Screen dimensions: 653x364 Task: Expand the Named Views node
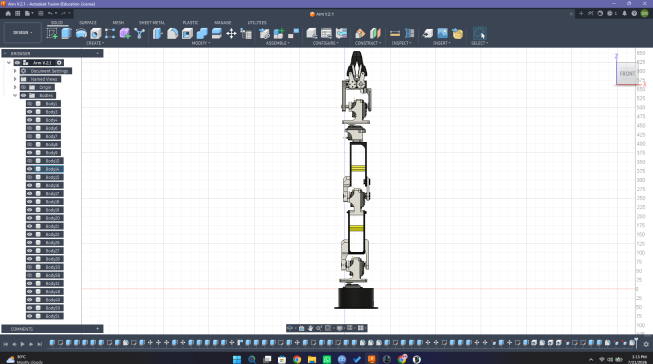15,79
